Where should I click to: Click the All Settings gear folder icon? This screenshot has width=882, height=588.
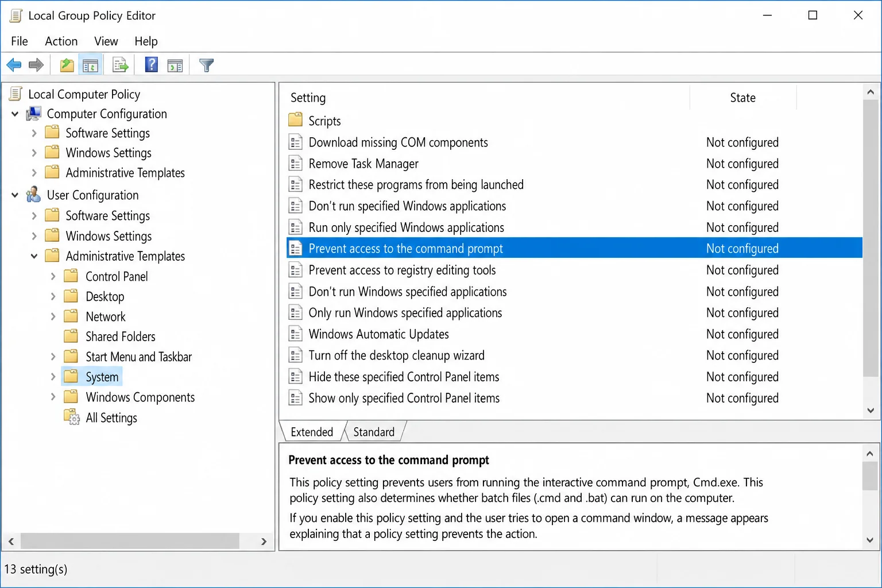(72, 417)
